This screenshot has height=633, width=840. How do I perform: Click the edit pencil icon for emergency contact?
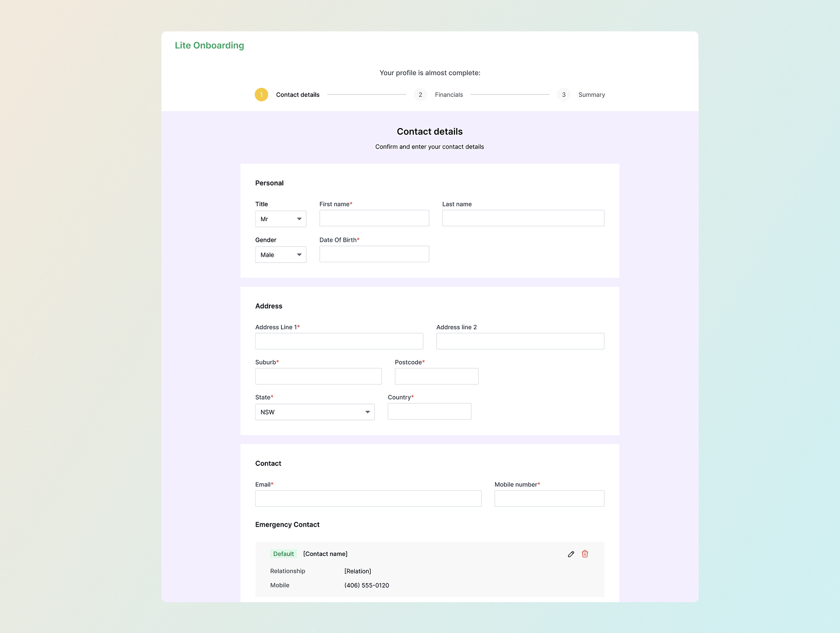(x=571, y=554)
